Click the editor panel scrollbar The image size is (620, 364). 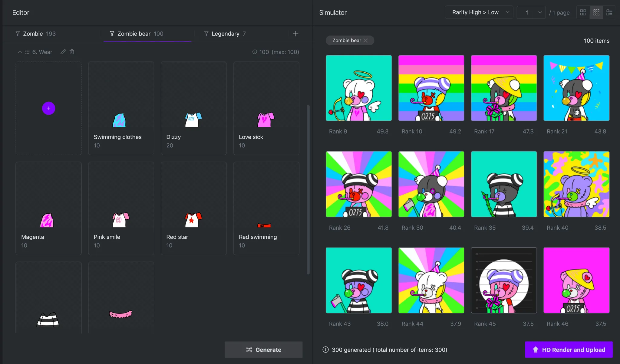[x=308, y=189]
